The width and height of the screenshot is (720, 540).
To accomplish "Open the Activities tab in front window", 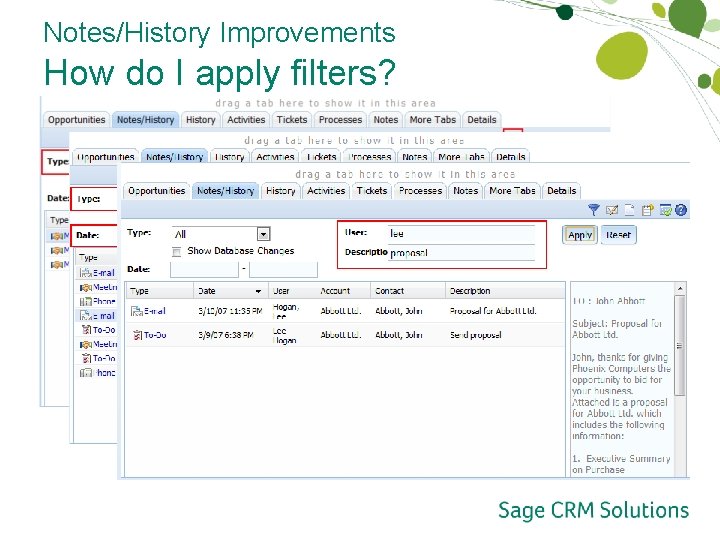I will pos(326,191).
